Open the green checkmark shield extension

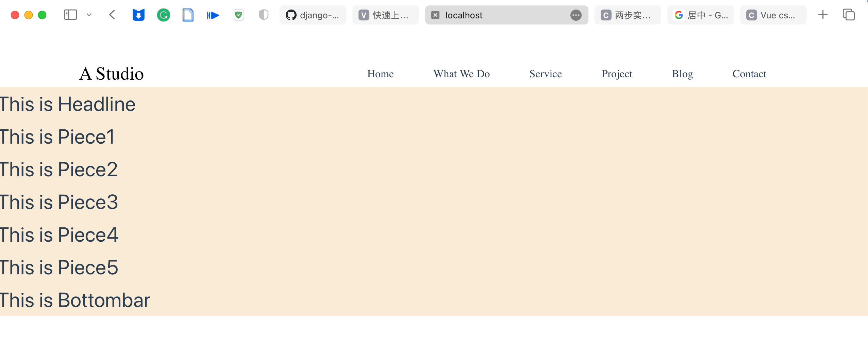pyautogui.click(x=238, y=15)
